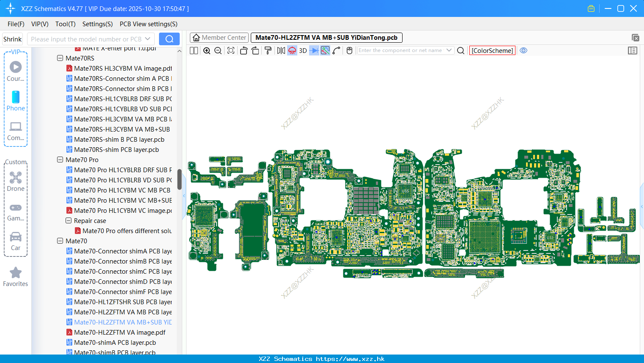Collapse the Mate70 Pro tree node
The image size is (644, 363).
pyautogui.click(x=60, y=160)
